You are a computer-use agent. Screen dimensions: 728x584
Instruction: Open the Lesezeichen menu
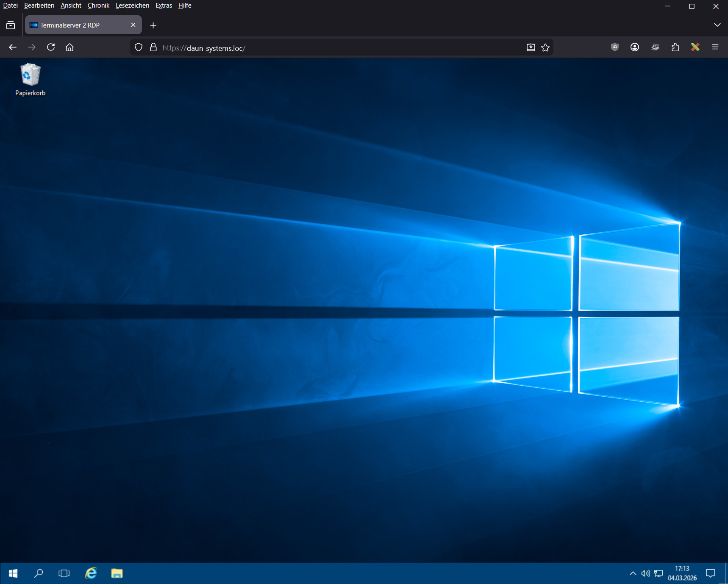[x=132, y=6]
